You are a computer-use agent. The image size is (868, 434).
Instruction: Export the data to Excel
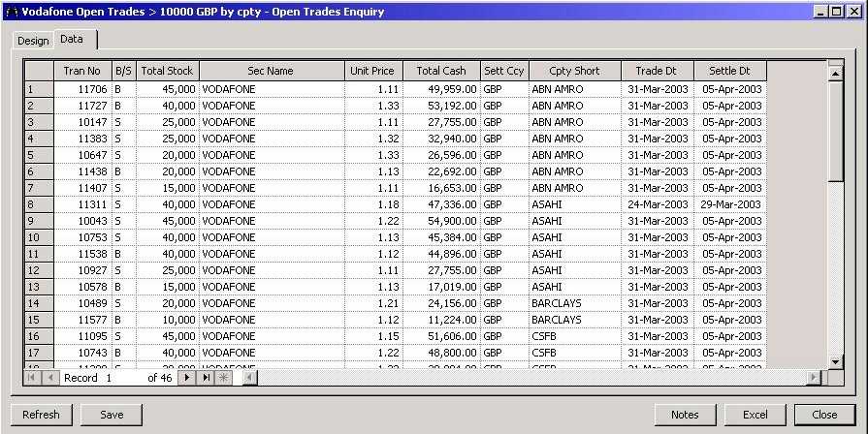[755, 415]
